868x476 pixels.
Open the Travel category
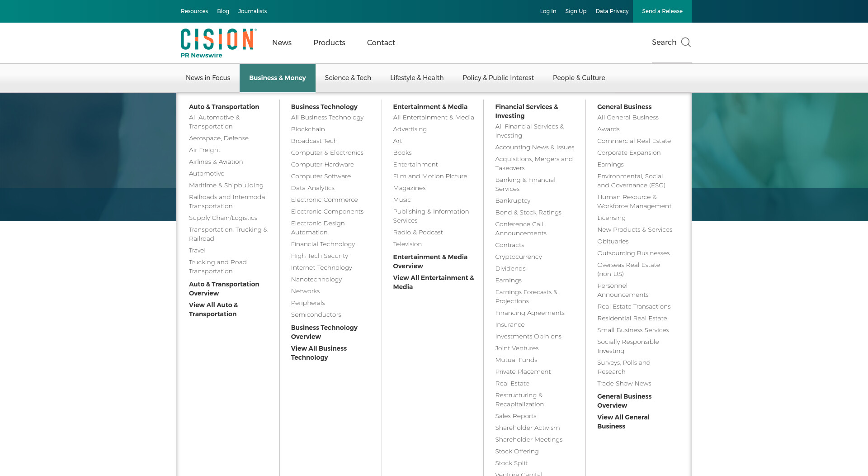click(197, 251)
